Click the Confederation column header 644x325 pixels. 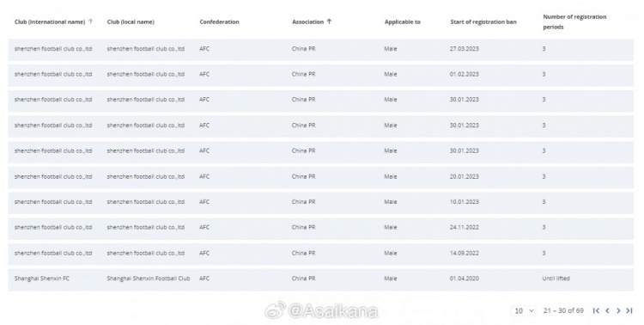pos(219,21)
